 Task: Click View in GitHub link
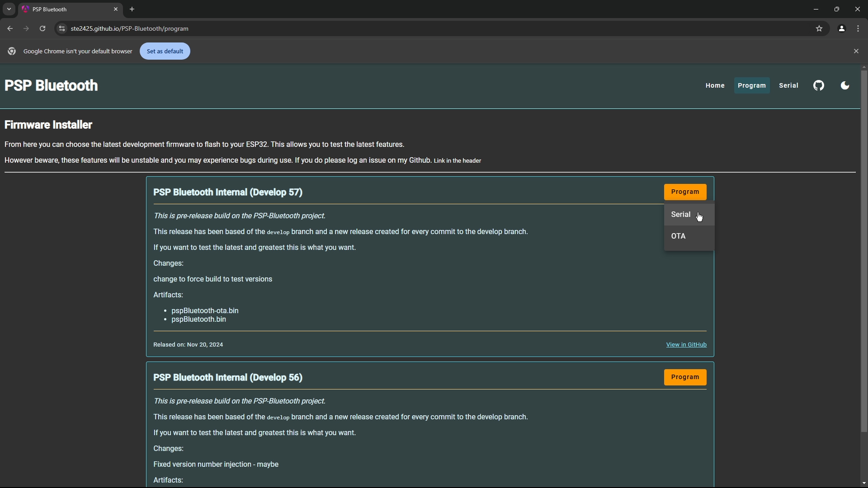click(x=686, y=345)
